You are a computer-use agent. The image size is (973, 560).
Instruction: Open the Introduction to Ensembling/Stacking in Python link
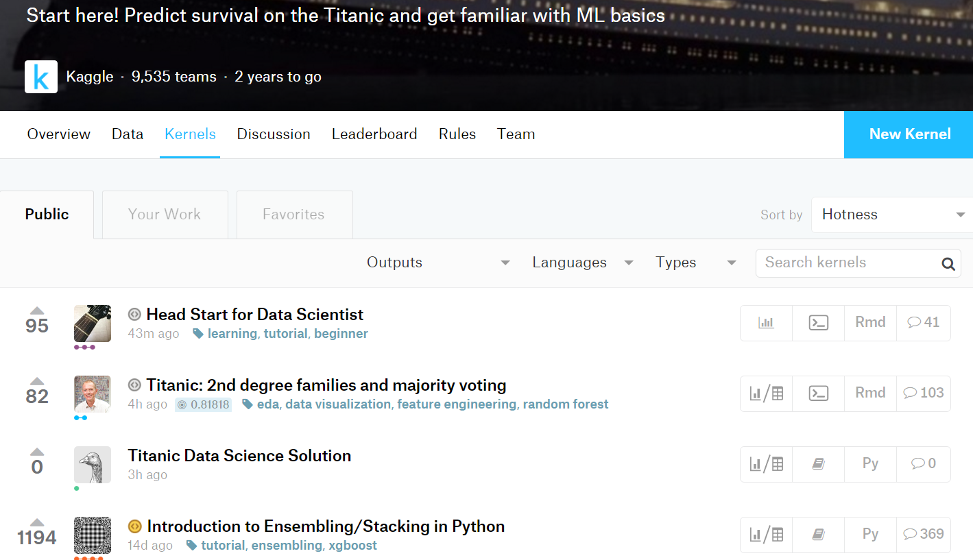[326, 526]
